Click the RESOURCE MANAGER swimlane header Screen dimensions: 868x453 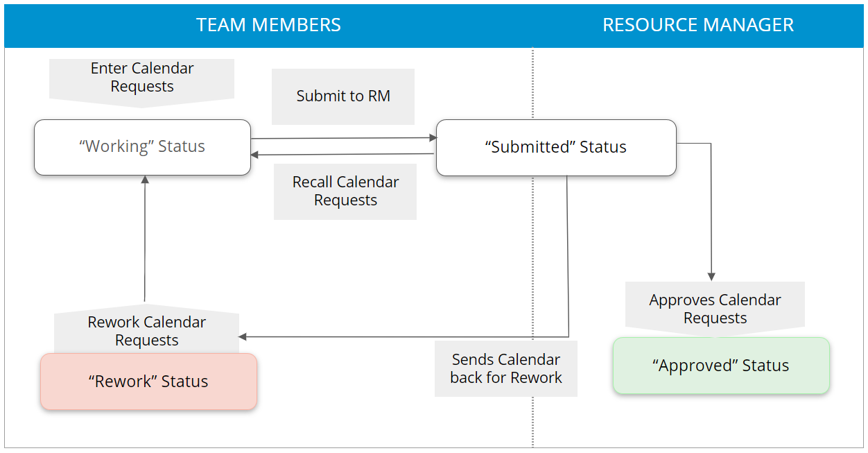(x=697, y=26)
